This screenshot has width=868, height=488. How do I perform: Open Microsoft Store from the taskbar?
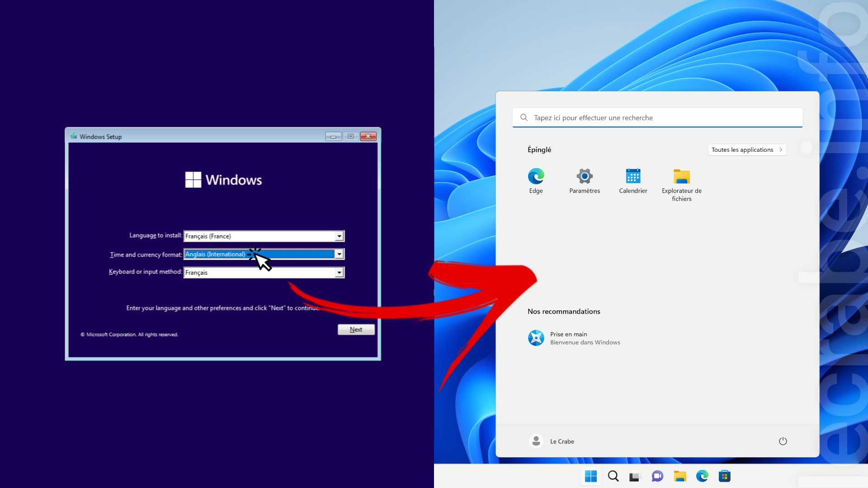(725, 476)
